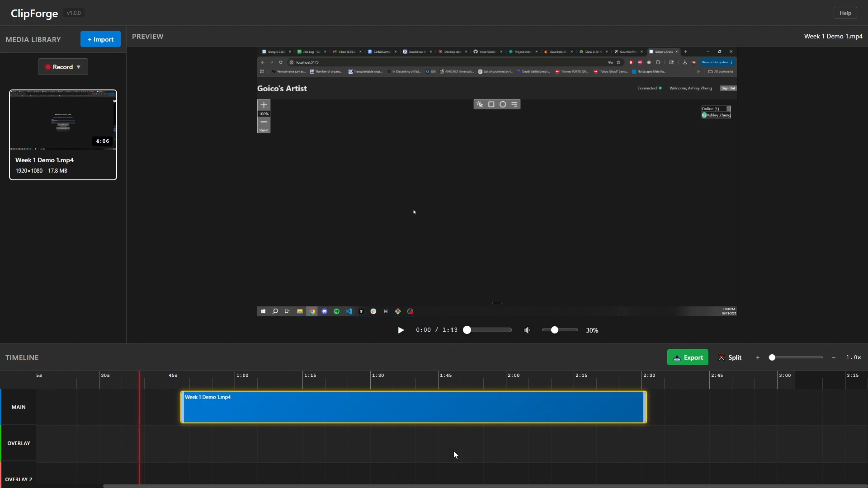Viewport: 868px width, 488px height.
Task: Click the red dot on the Record button
Action: [47, 66]
